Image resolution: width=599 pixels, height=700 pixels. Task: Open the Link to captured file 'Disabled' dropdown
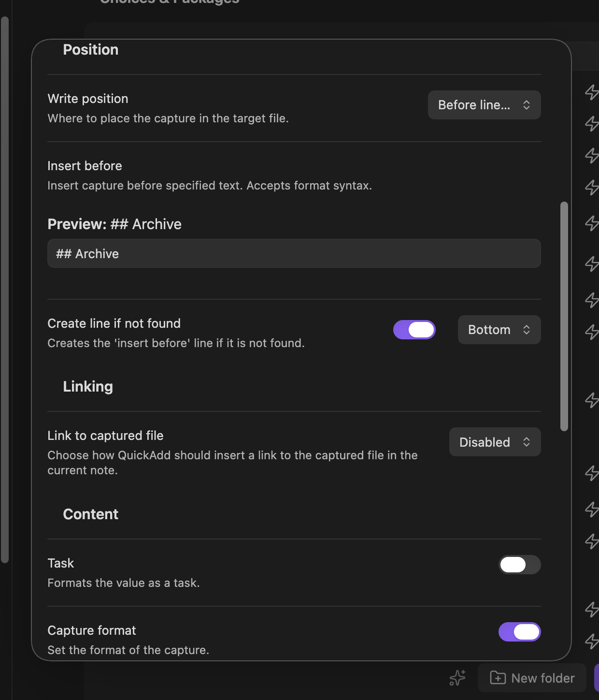point(495,442)
